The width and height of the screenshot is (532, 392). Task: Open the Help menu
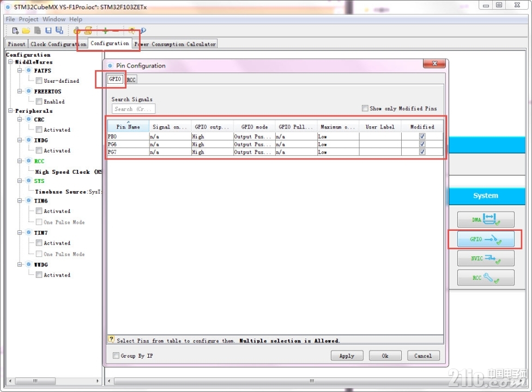click(76, 19)
